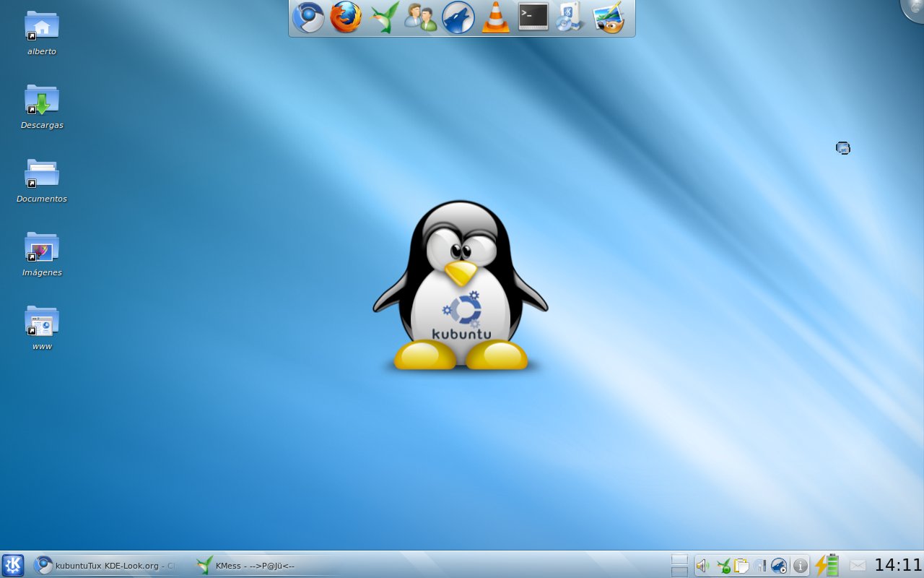
Task: Open the Plasma toolbox in top-right corner
Action: click(914, 9)
